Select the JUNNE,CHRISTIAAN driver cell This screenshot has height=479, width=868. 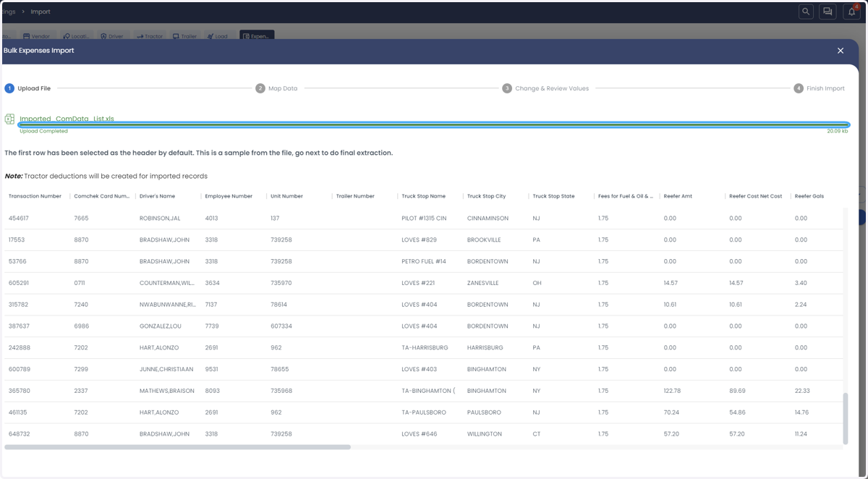[166, 369]
